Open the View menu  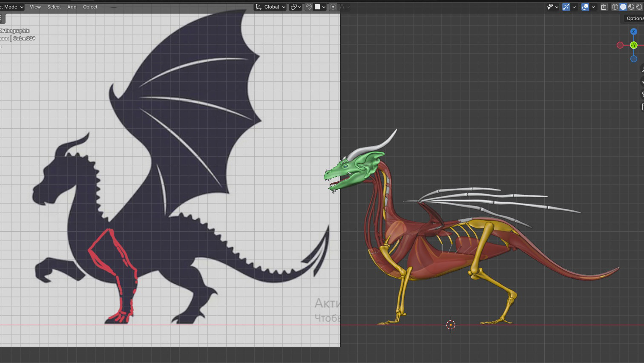click(x=35, y=7)
